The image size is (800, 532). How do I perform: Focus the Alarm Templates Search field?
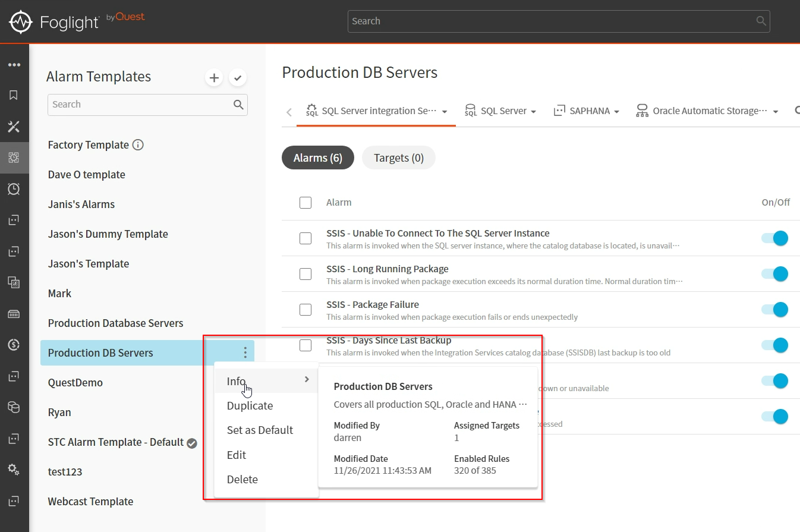pyautogui.click(x=147, y=105)
